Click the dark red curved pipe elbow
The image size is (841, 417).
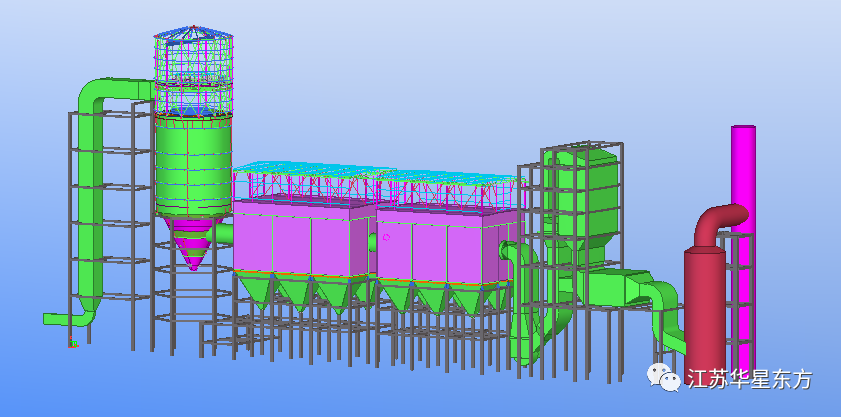(718, 220)
